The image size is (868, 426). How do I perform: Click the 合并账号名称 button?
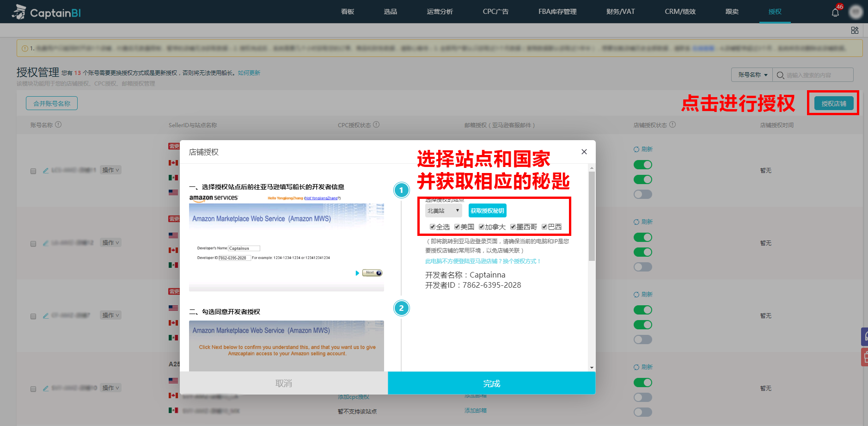pyautogui.click(x=52, y=103)
